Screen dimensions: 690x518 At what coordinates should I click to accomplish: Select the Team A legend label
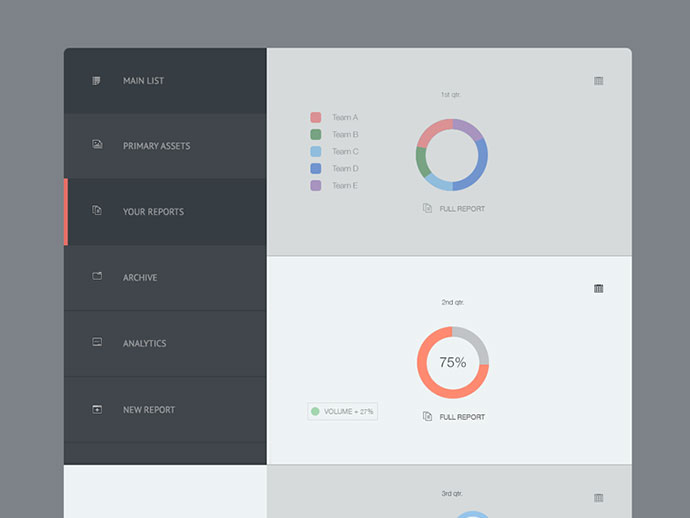point(345,118)
